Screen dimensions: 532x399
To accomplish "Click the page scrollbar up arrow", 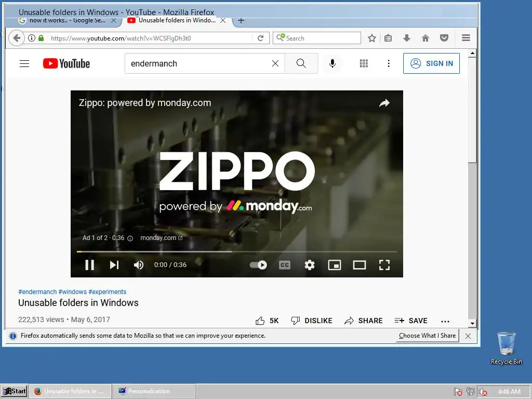I will [x=472, y=54].
